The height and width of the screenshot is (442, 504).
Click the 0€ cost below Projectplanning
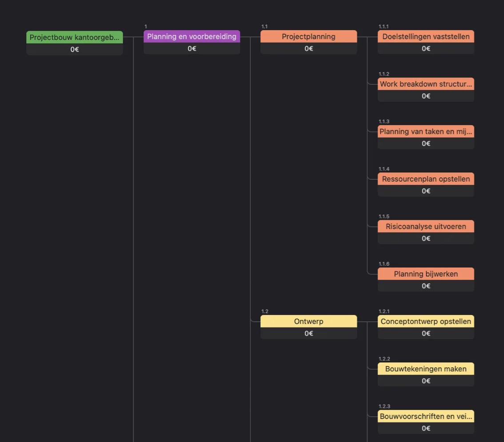pyautogui.click(x=308, y=48)
